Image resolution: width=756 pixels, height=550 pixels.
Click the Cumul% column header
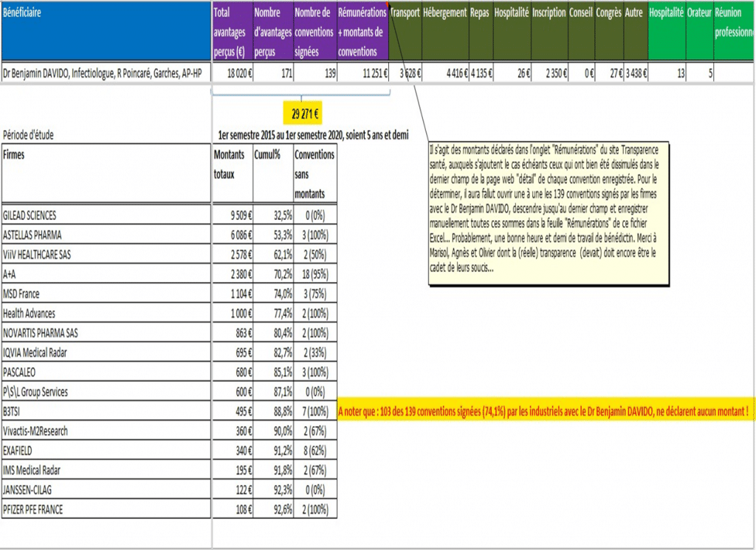coord(273,173)
